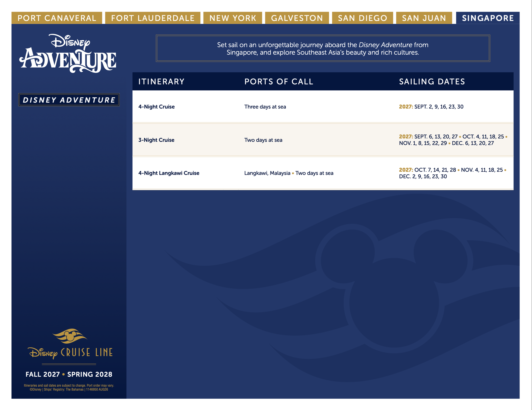The image size is (532, 410).
Task: Click the 'Fall 2027 • Spring 2028' season text
Action: tap(69, 374)
